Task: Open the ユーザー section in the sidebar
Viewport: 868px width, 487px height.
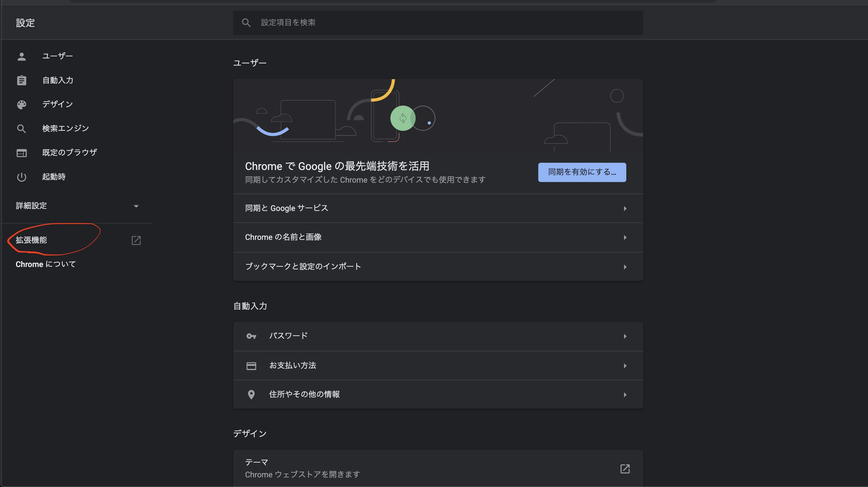Action: [x=58, y=56]
